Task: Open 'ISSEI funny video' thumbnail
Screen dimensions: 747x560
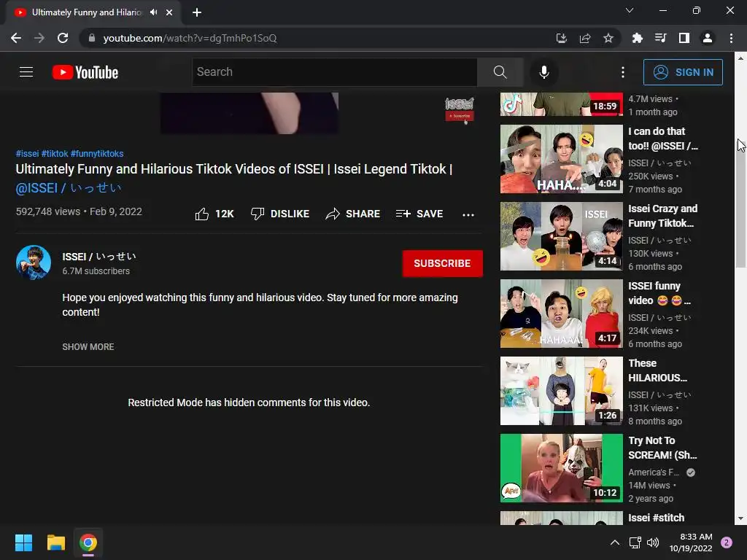Action: (x=561, y=314)
